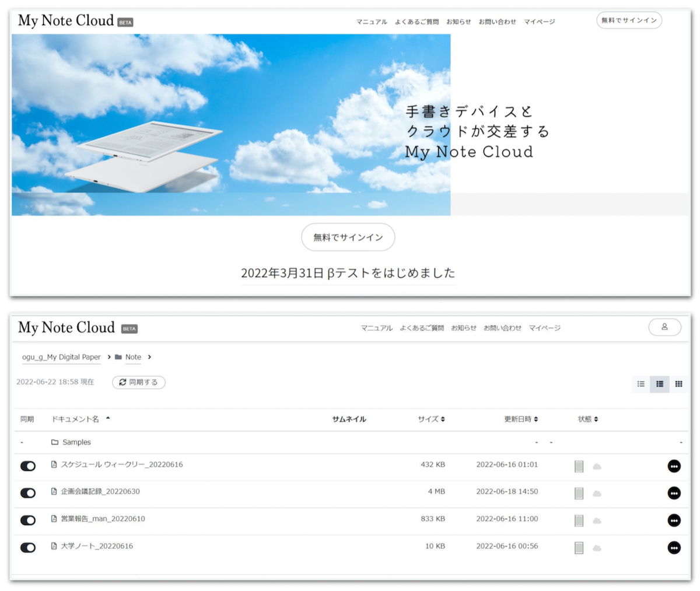Toggle sync for スケジュール ウィークリー_20220616
The height and width of the screenshot is (591, 700).
[x=28, y=466]
